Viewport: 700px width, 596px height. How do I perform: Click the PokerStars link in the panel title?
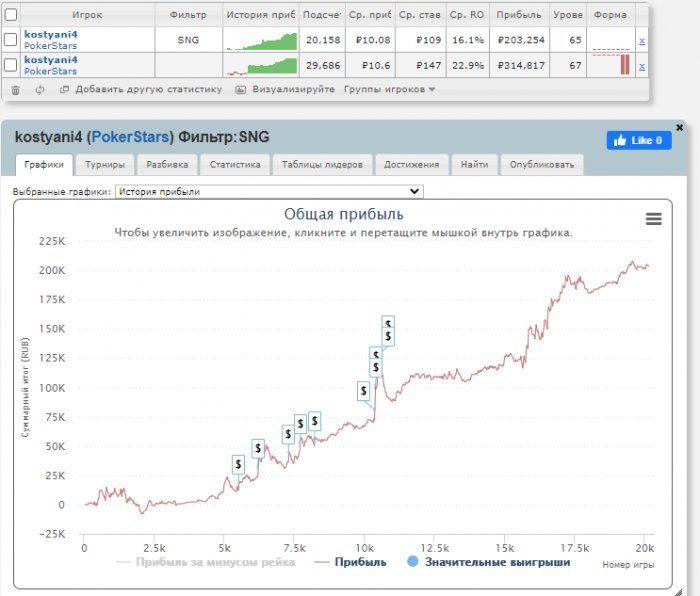[x=130, y=137]
